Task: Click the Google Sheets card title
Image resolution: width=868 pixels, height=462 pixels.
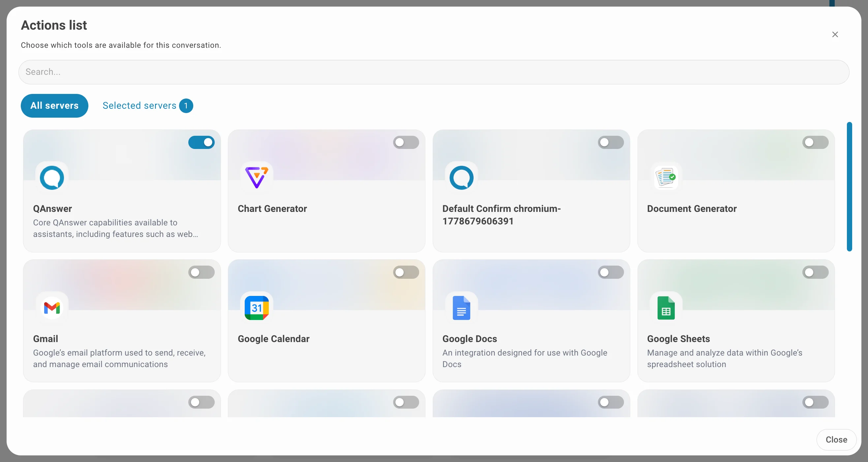Action: tap(678, 339)
